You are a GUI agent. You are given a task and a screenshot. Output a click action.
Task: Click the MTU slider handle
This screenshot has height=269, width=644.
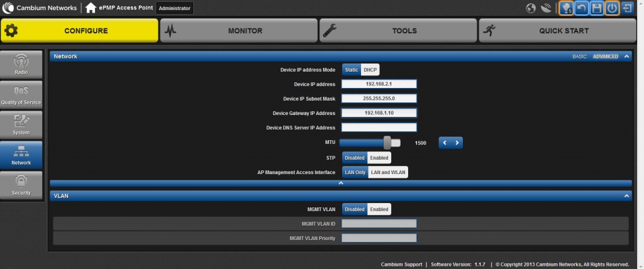(x=387, y=143)
